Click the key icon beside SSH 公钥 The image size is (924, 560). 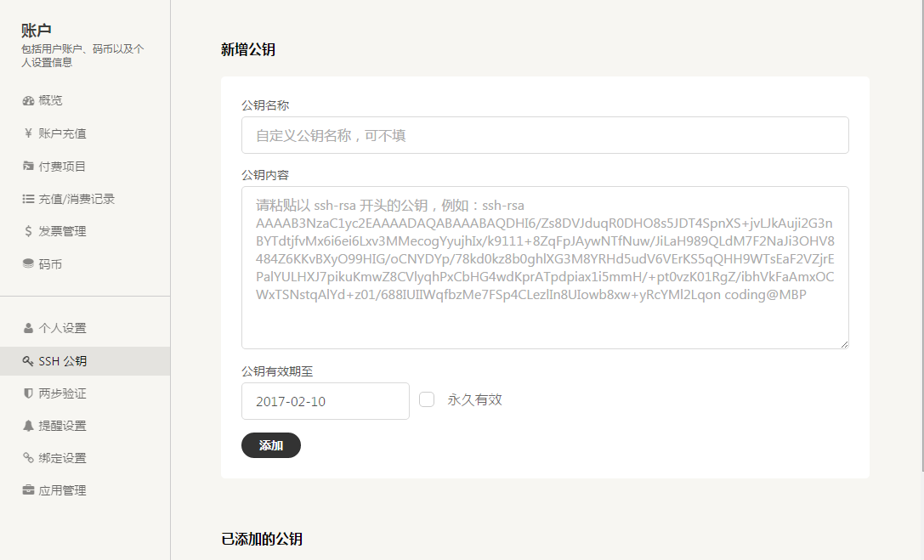point(28,361)
